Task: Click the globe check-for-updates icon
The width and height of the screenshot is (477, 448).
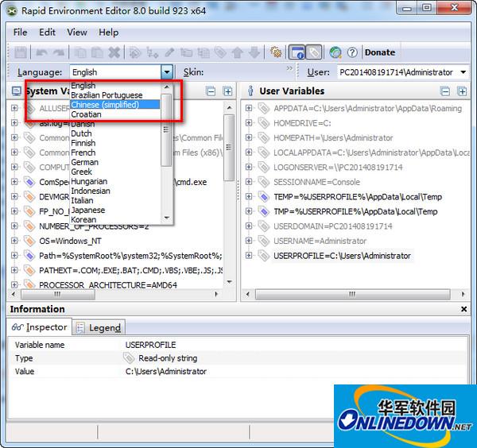Action: (x=335, y=52)
